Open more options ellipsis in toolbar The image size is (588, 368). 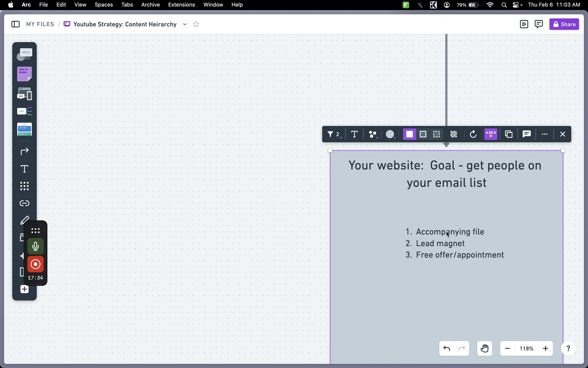tap(545, 134)
